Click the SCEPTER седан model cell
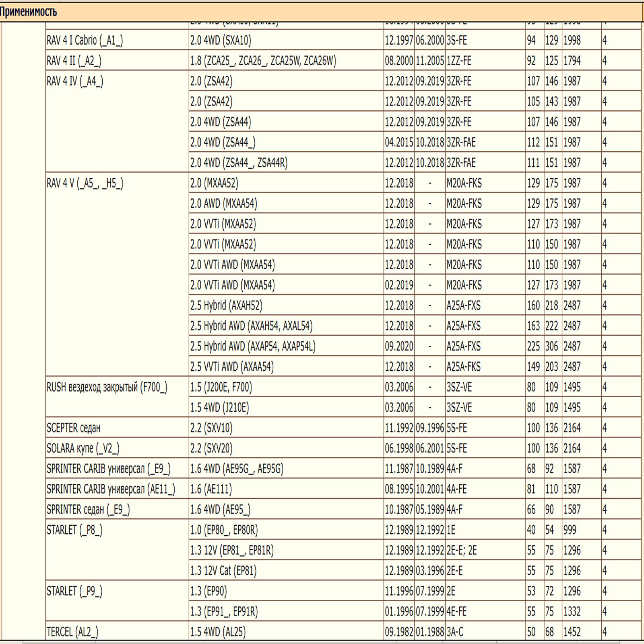644x644 pixels. click(x=73, y=428)
